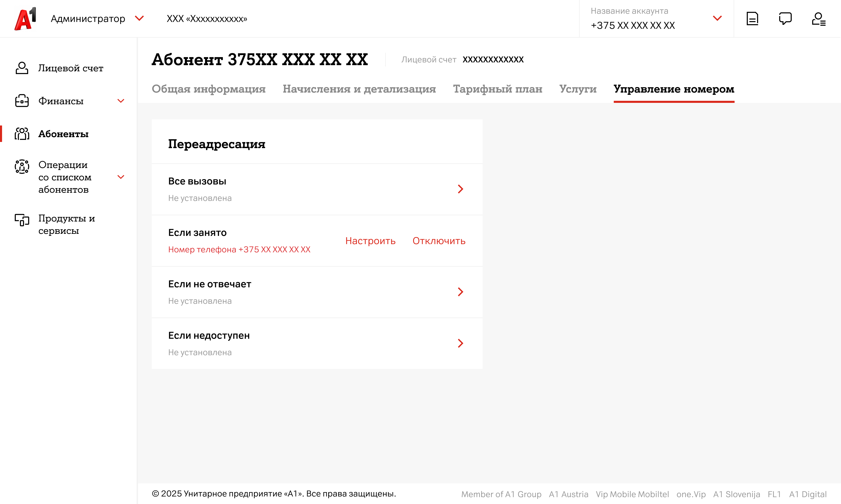Click the Продукты и сервисы icon
The height and width of the screenshot is (504, 841).
click(x=22, y=220)
